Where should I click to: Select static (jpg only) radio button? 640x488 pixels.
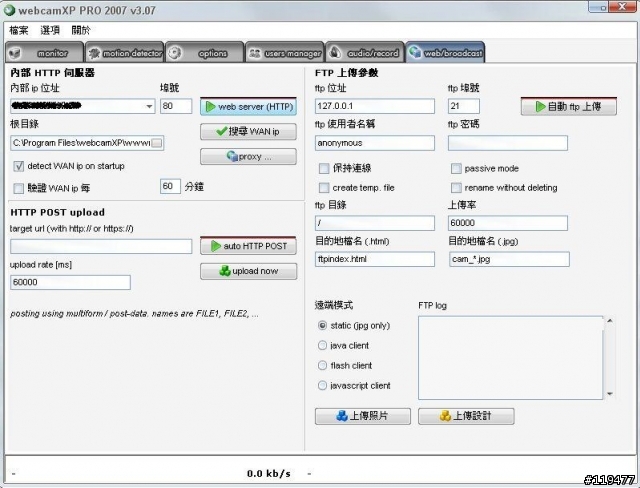(x=322, y=325)
